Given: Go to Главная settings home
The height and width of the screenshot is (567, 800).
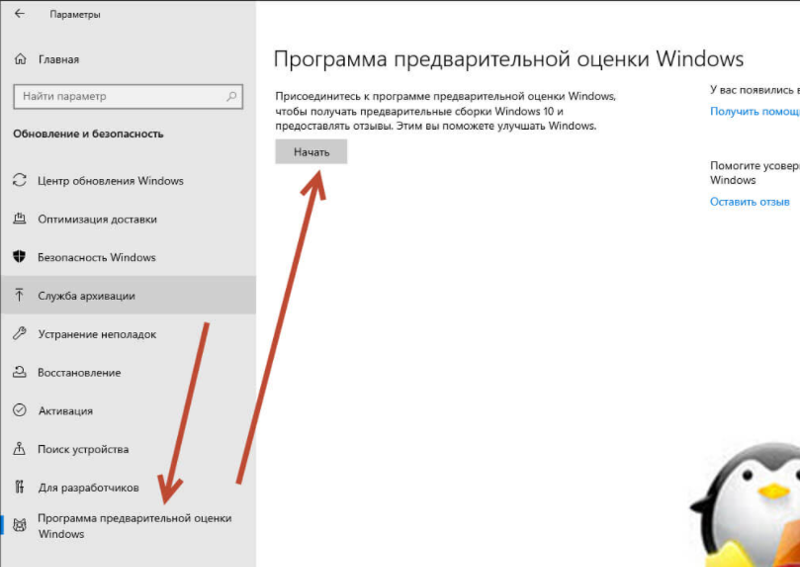Looking at the screenshot, I should pyautogui.click(x=128, y=59).
